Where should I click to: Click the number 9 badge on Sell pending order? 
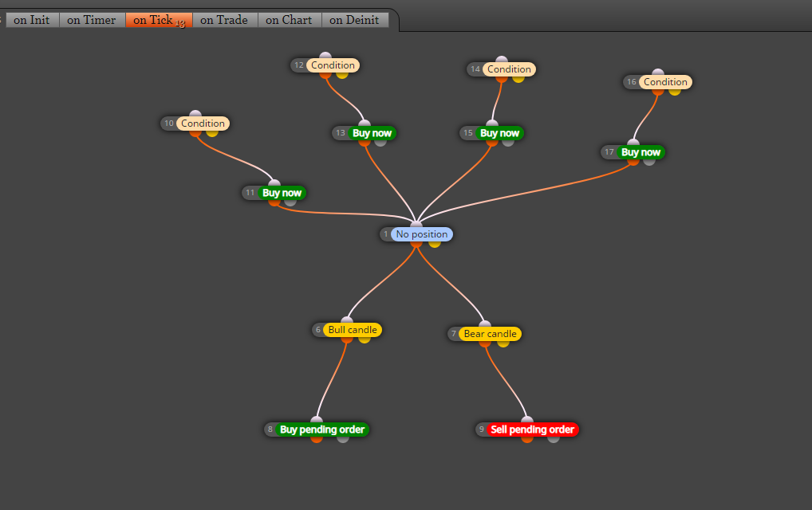482,430
